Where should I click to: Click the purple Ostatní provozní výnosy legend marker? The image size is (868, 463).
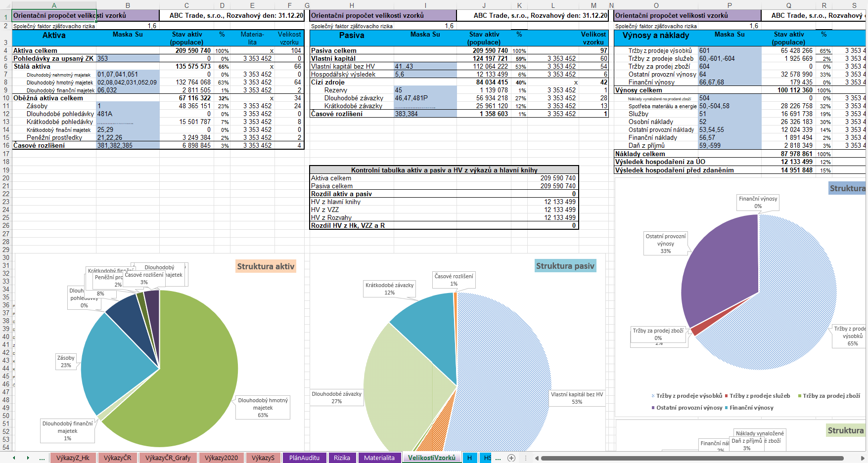click(653, 408)
